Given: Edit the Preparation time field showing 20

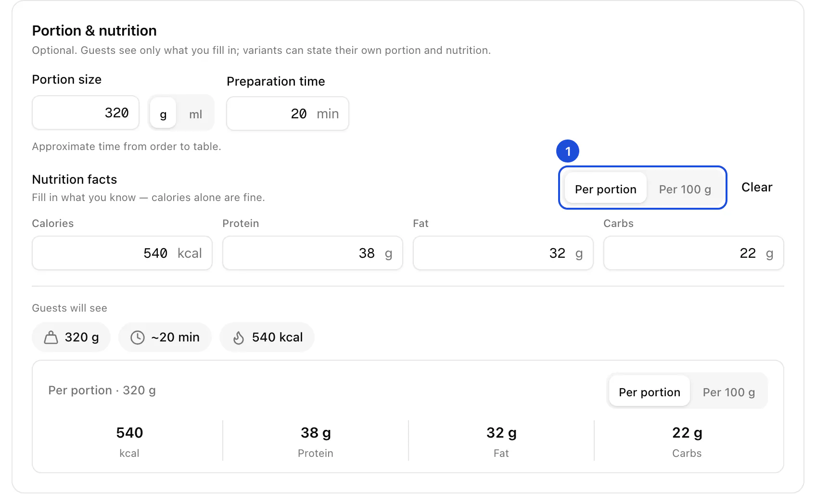Looking at the screenshot, I should (x=288, y=113).
